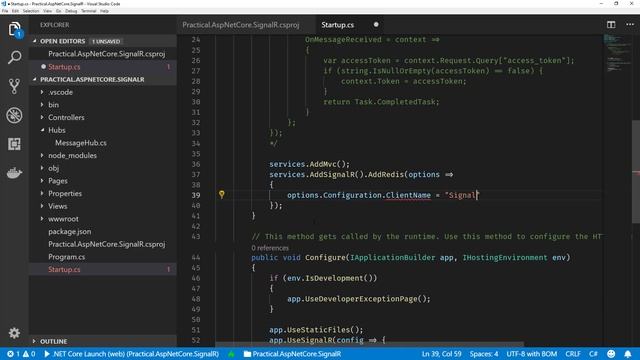Open the Docker view icon
This screenshot has width=640, height=360.
click(x=14, y=173)
